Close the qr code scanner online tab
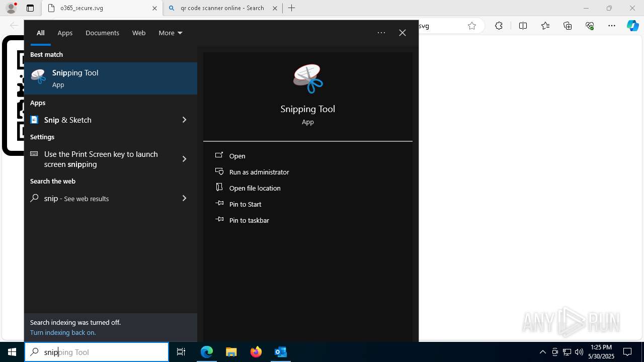This screenshot has width=644, height=362. coord(275,8)
